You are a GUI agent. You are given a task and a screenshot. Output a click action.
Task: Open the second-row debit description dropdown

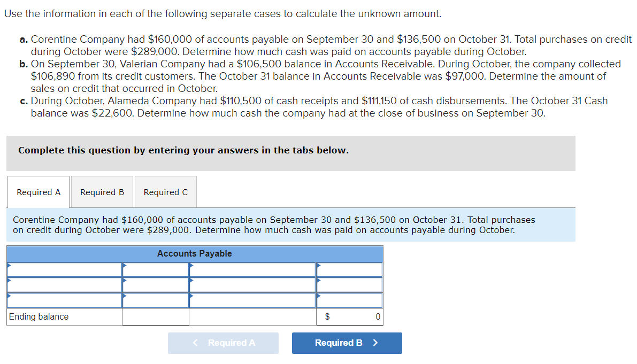click(64, 285)
